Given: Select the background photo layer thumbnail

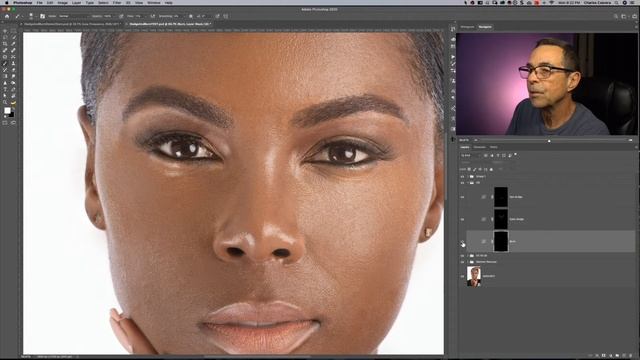Looking at the screenshot, I should [x=474, y=276].
